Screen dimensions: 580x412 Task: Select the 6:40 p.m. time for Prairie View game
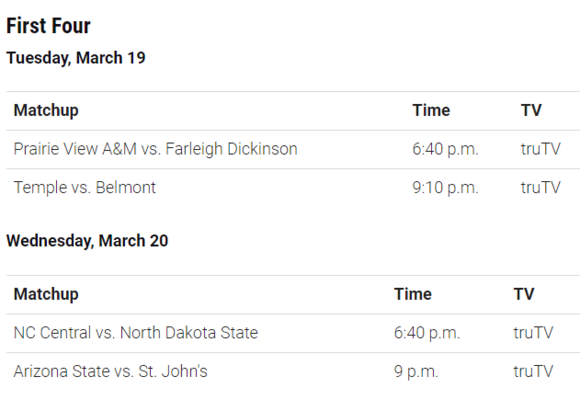click(445, 149)
